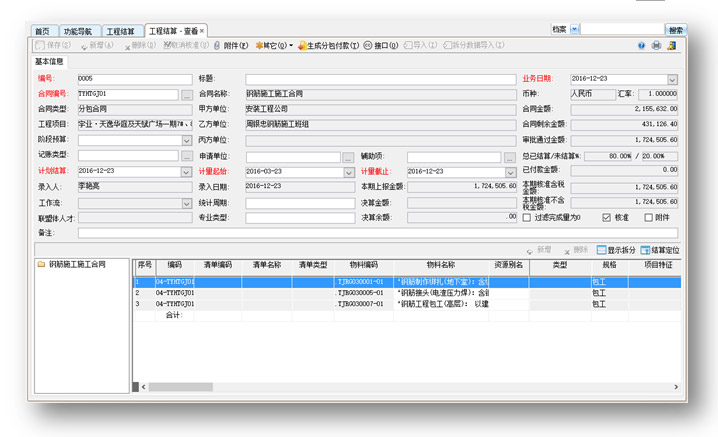Click 新增 above the detail grid
Viewport: 718px width, 437px height.
pyautogui.click(x=539, y=250)
